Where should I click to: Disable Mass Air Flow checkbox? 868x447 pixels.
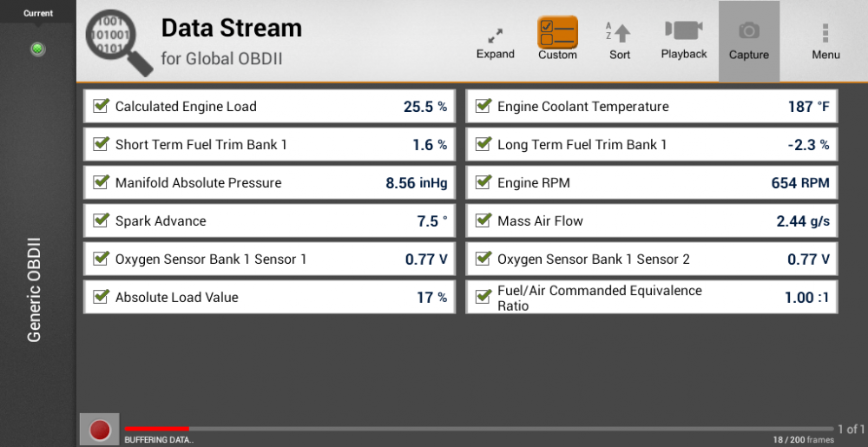click(x=483, y=220)
